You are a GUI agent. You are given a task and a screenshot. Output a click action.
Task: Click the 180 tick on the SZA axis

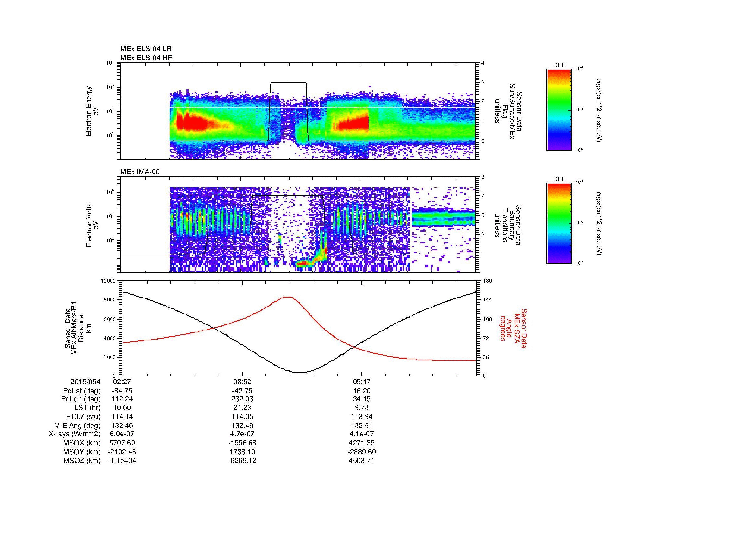(488, 281)
